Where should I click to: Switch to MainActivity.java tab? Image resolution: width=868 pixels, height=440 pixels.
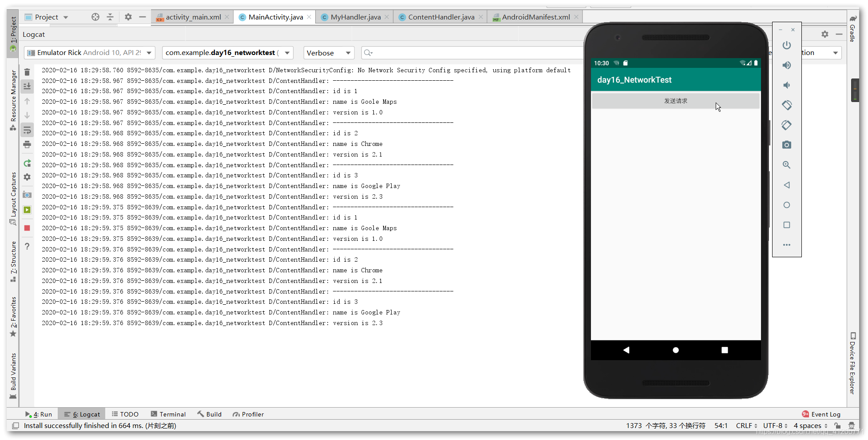pos(275,17)
